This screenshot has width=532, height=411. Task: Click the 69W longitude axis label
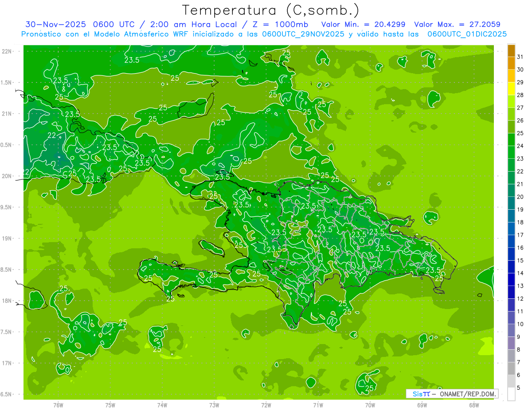coord(422,405)
